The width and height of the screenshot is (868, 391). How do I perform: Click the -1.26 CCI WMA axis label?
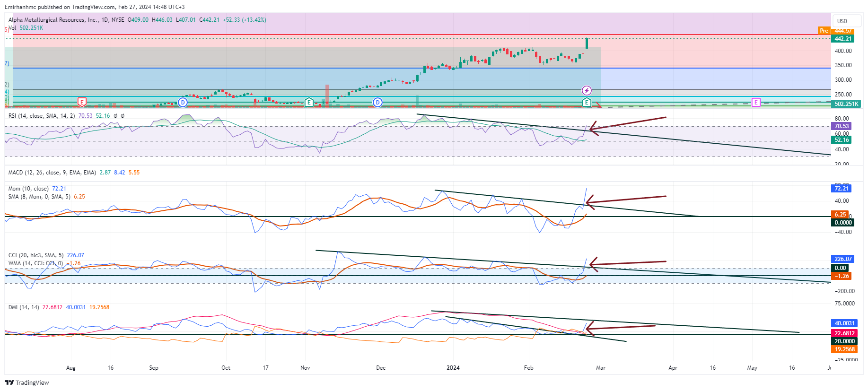click(x=842, y=276)
